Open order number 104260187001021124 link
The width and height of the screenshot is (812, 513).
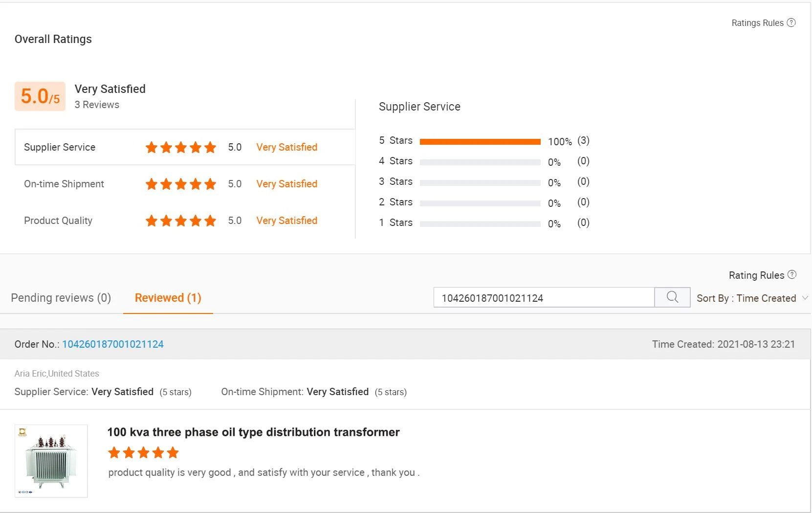click(x=113, y=344)
